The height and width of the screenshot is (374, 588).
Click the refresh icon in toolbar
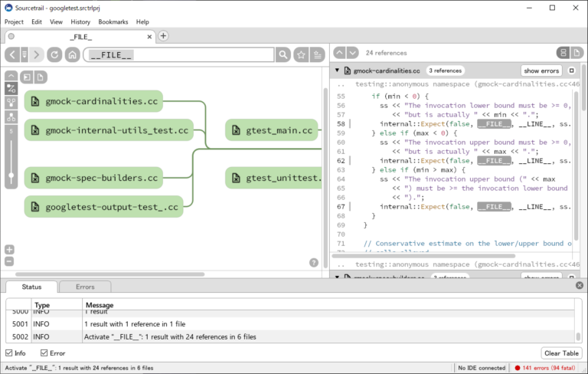tap(54, 54)
